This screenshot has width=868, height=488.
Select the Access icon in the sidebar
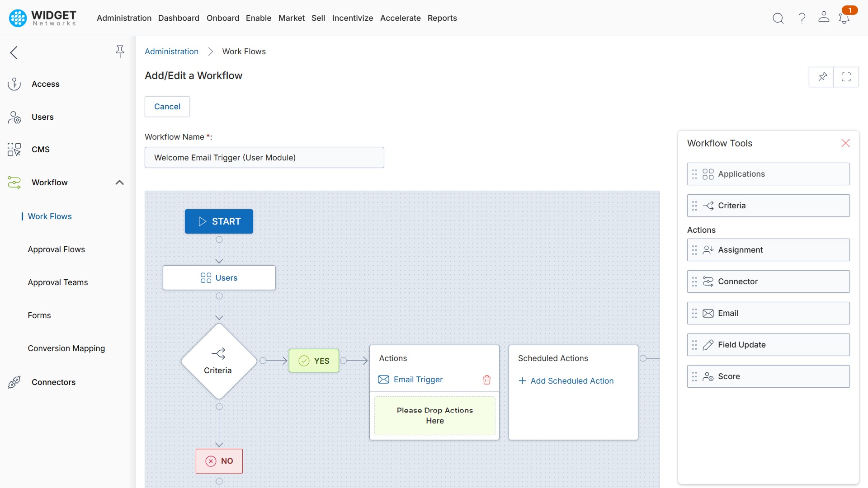[14, 84]
